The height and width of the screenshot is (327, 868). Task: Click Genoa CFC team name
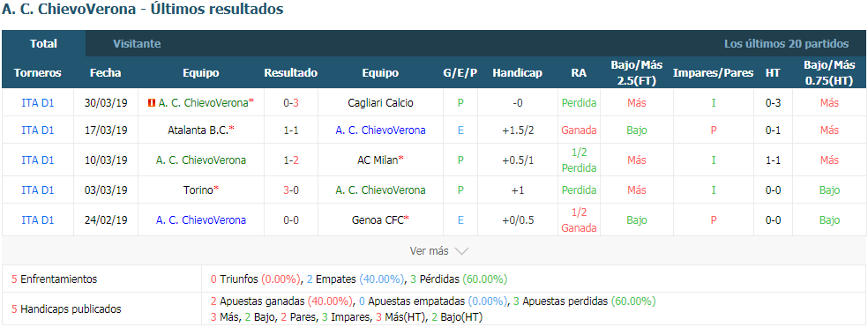[378, 219]
